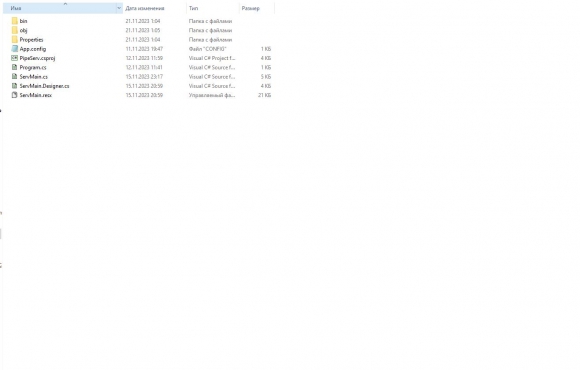Select the bin folder icon
Screen dimensions: 580x370
[14, 21]
